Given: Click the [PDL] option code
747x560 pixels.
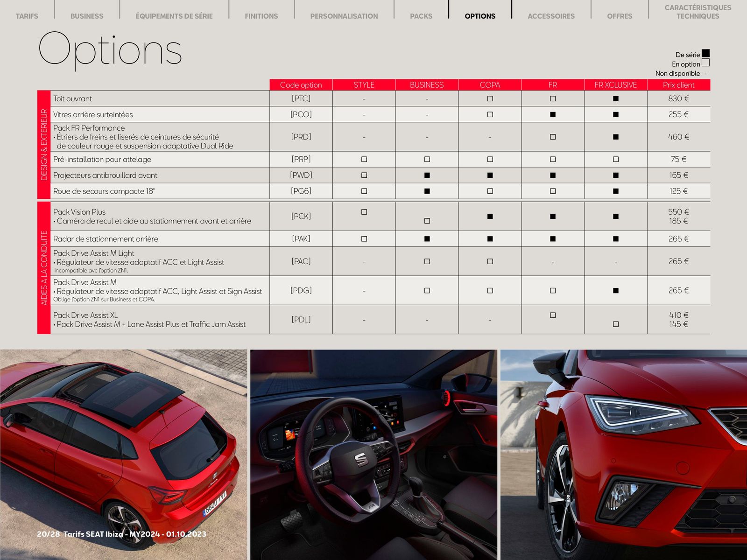Looking at the screenshot, I should coord(301,320).
